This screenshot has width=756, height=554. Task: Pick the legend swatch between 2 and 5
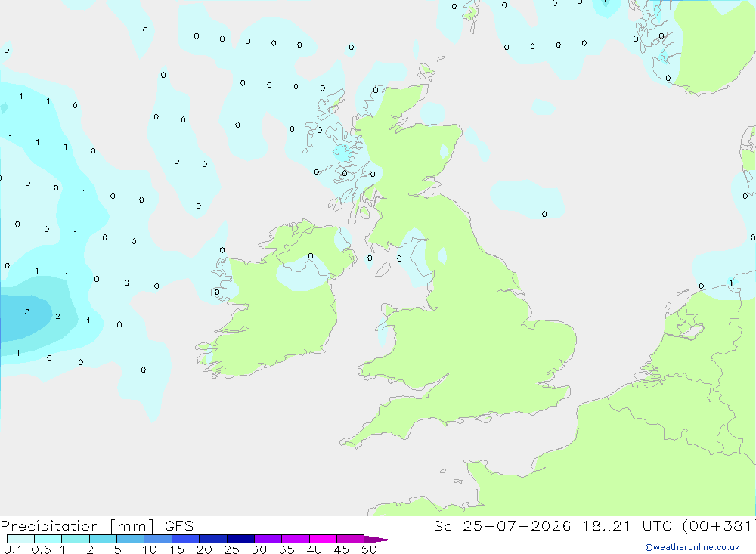coord(103,539)
